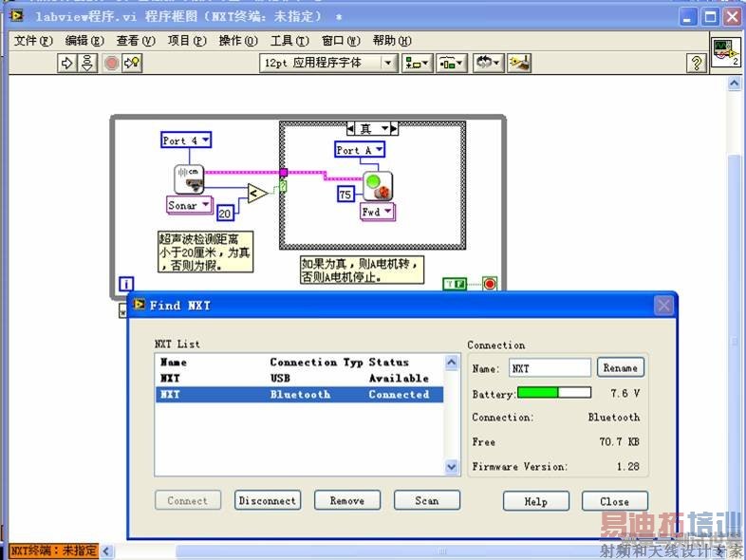Open the 查看(V) menu
This screenshot has width=746, height=560.
(x=136, y=41)
